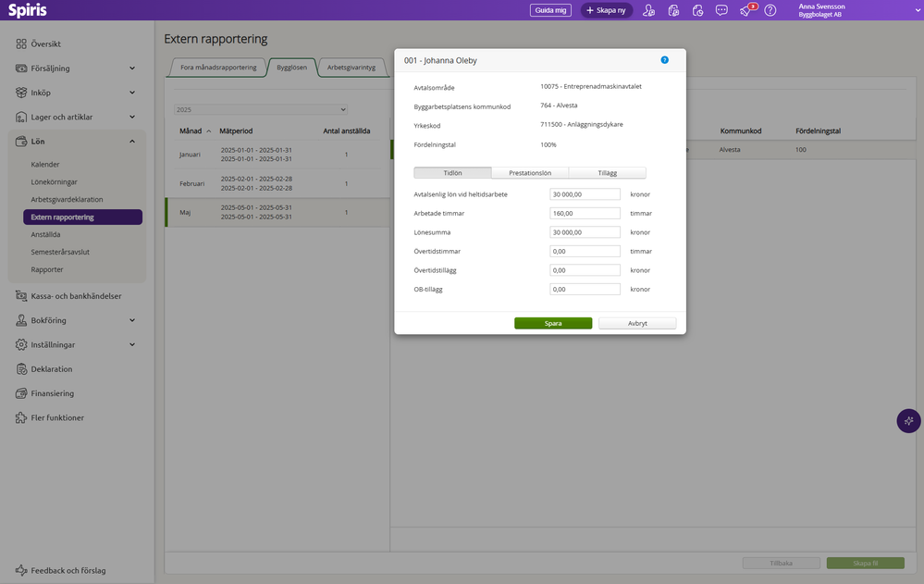Open the chat messages icon
This screenshot has width=924, height=584.
tap(721, 10)
